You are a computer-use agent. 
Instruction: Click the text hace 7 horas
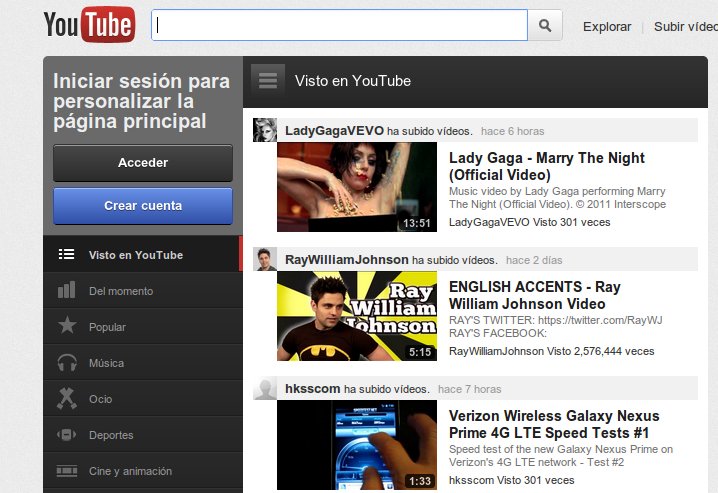469,390
